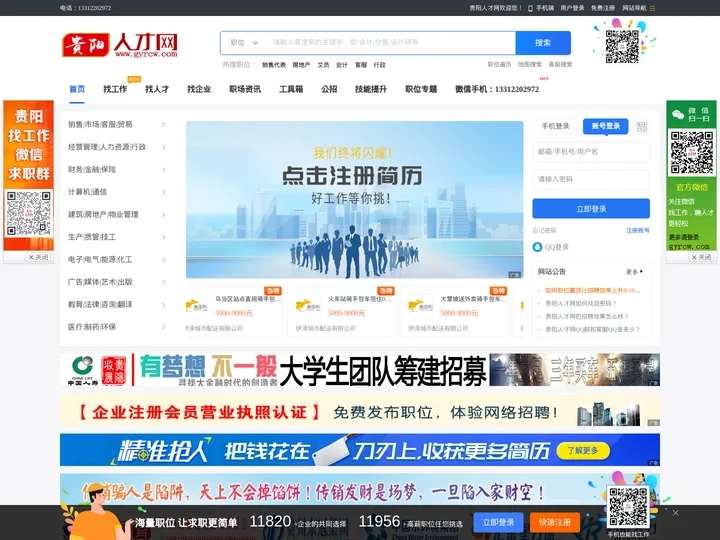This screenshot has width=720, height=540.
Task: Open the 点击注册简历 main banner
Action: click(354, 200)
